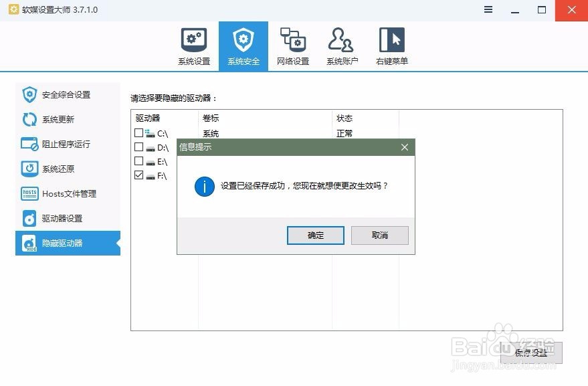The width and height of the screenshot is (588, 386).
Task: Click 取消 in the 信息提示 dialog
Action: 379,235
